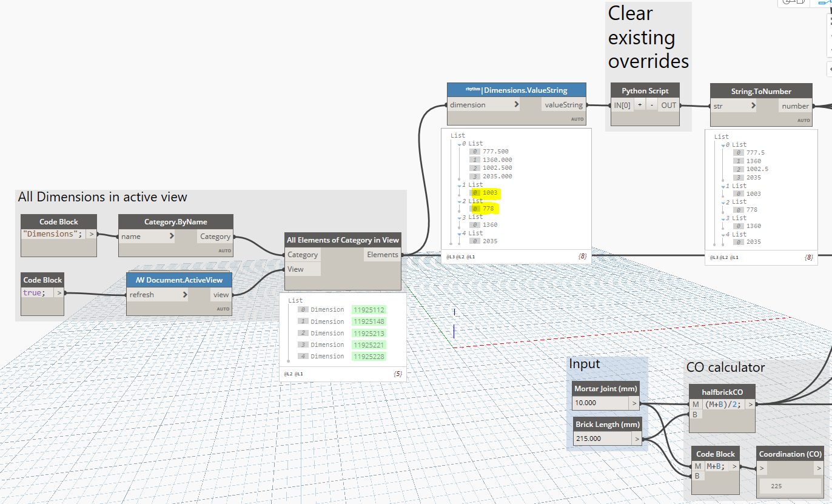Collapse the 1 List in String.ToNumber preview

723,186
